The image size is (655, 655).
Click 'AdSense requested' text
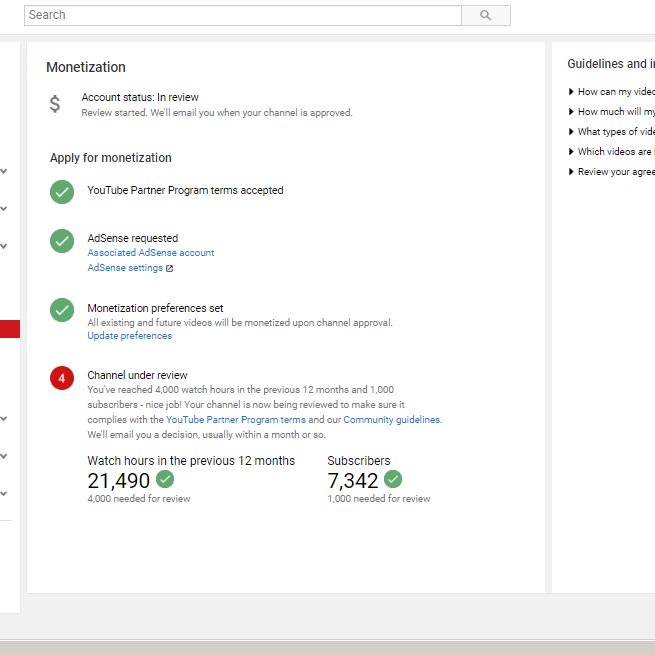click(x=132, y=239)
